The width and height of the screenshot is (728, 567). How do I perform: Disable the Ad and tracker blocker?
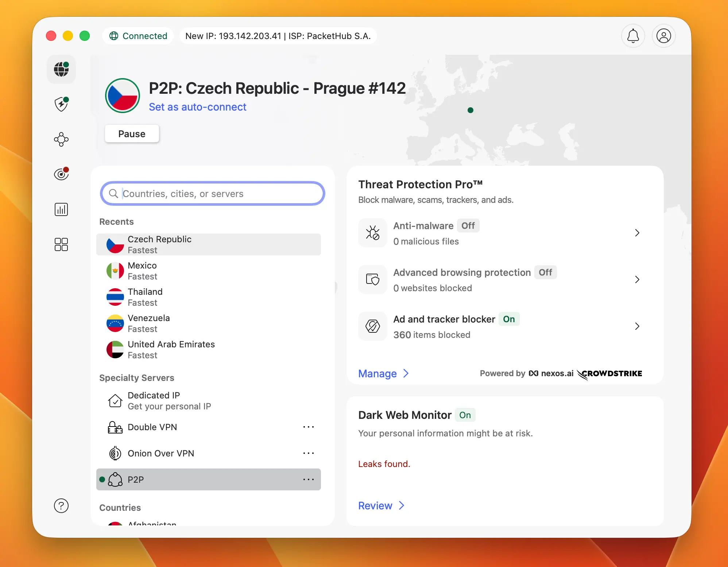click(509, 319)
